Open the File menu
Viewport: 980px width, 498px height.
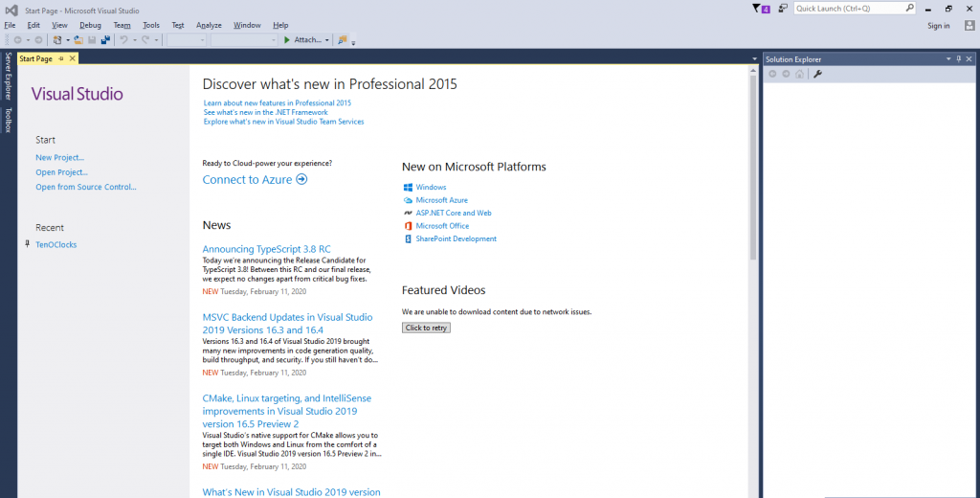(10, 25)
